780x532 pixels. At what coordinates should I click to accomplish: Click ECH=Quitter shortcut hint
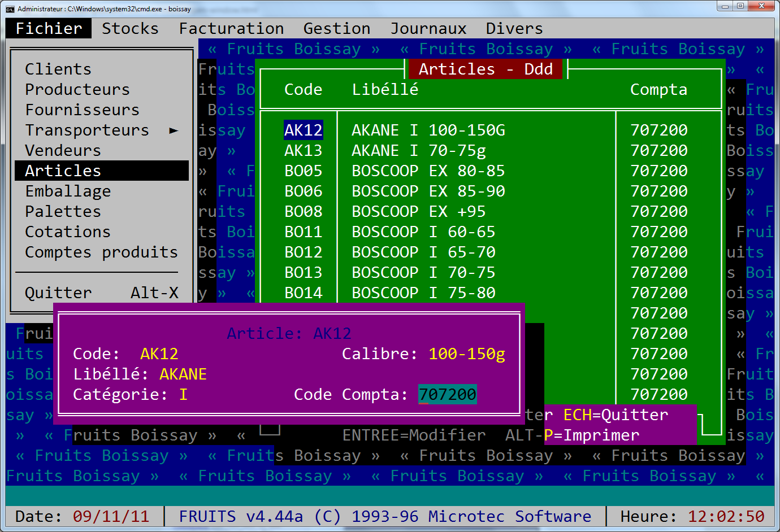[616, 415]
